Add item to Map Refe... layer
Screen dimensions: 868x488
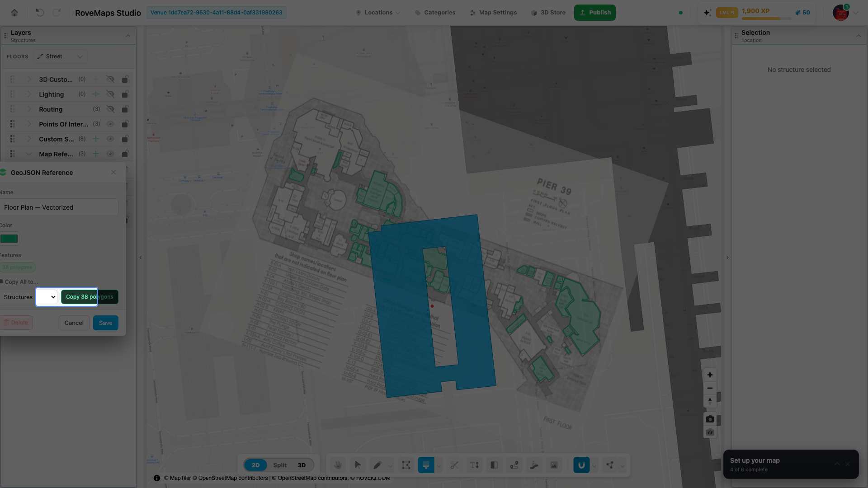click(x=96, y=154)
